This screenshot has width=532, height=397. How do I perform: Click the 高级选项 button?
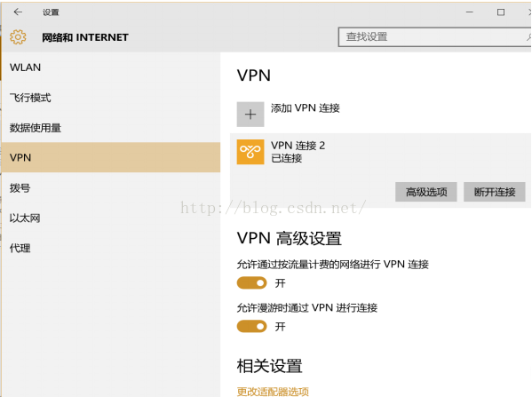426,192
